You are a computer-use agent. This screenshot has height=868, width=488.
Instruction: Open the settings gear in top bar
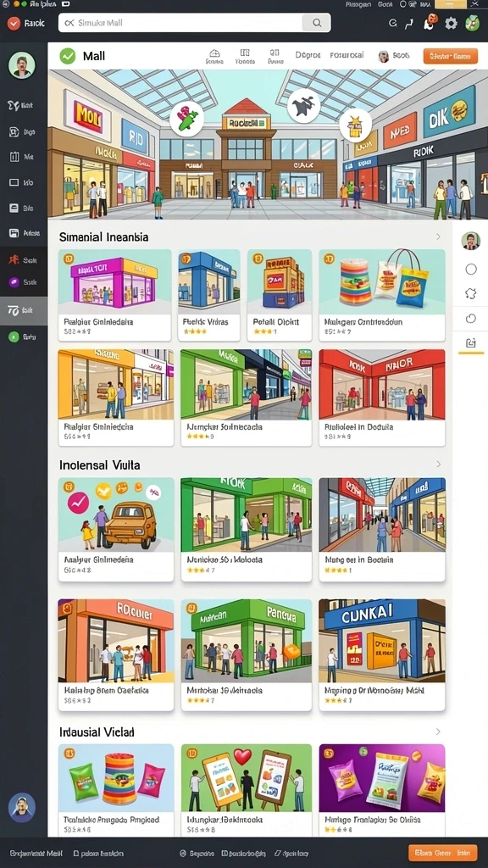(451, 23)
